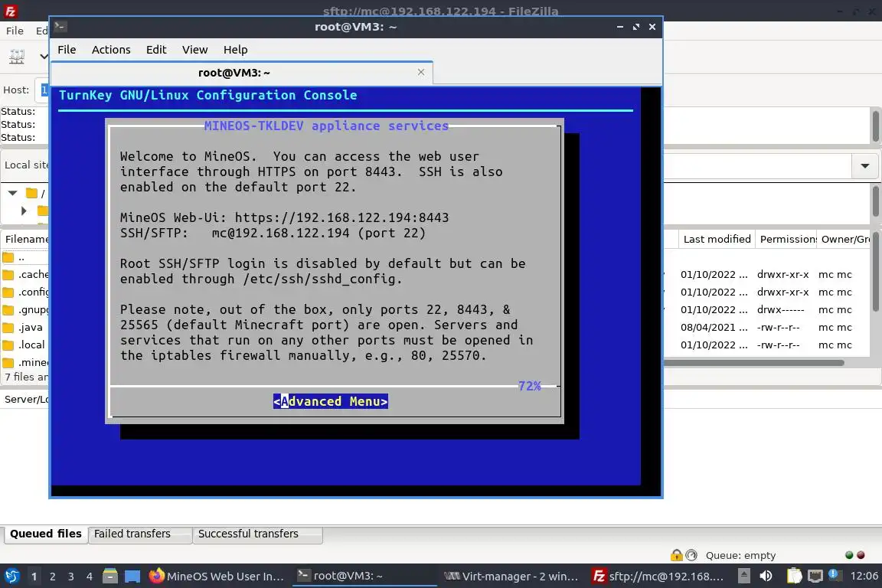Switch to MineOS Web User Interface Firefox window
Image resolution: width=882 pixels, height=588 pixels.
pos(217,576)
